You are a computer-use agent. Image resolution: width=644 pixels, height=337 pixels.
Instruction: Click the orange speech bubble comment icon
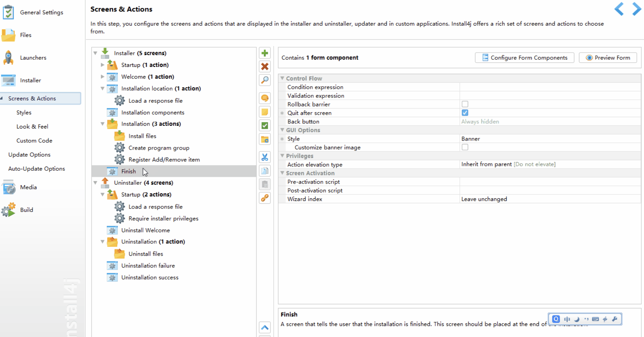pyautogui.click(x=265, y=98)
